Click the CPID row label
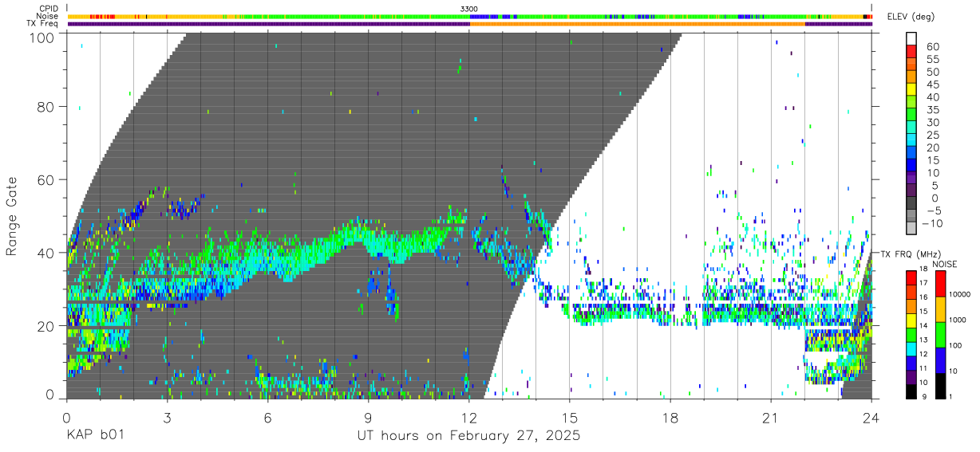The height and width of the screenshot is (452, 980). pyautogui.click(x=49, y=8)
